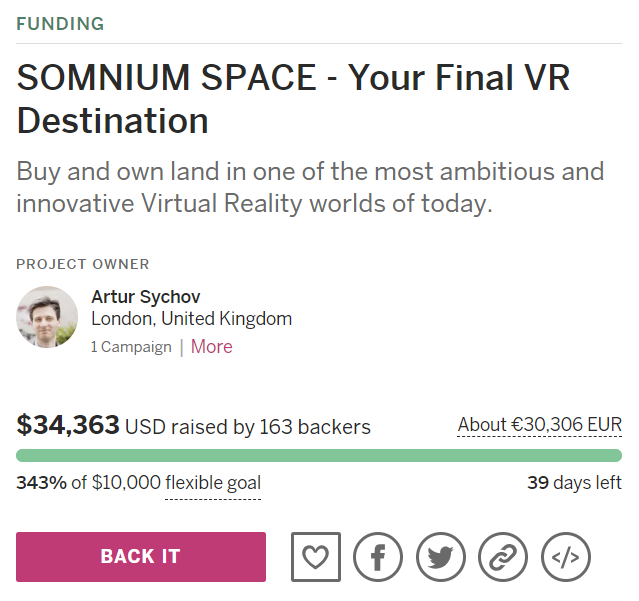Click the 1 Campaign text
Screen dimensions: 639x601
[131, 348]
